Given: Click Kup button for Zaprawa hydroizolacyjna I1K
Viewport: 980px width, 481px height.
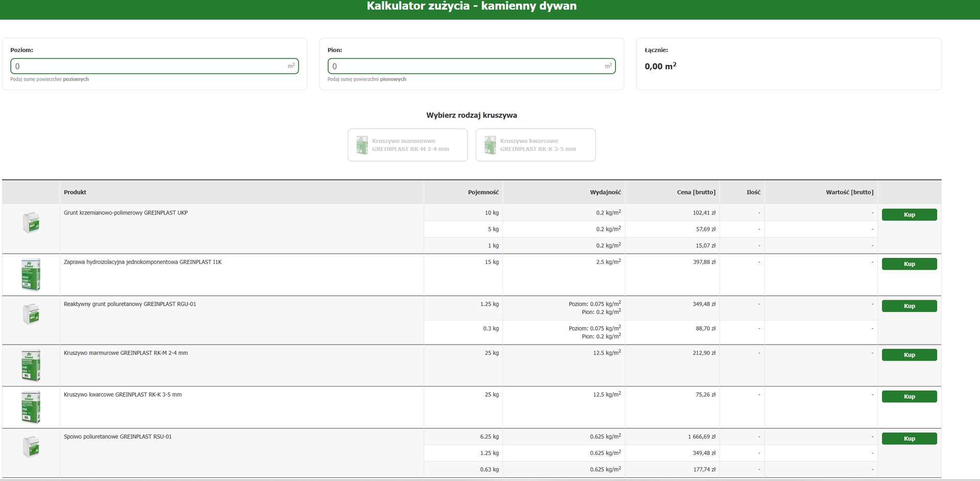Looking at the screenshot, I should coord(909,264).
